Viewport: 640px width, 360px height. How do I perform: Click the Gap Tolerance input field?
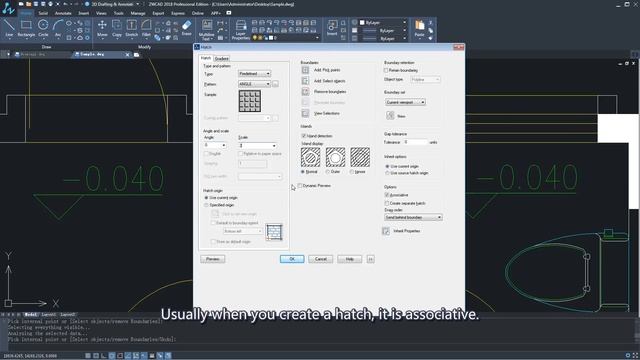click(x=415, y=142)
